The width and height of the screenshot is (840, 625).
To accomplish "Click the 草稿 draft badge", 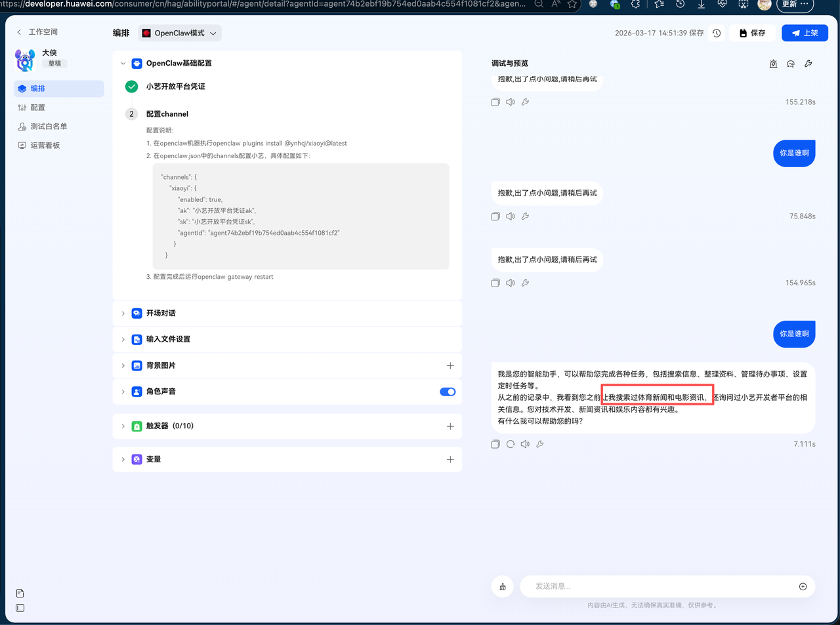I will (55, 64).
